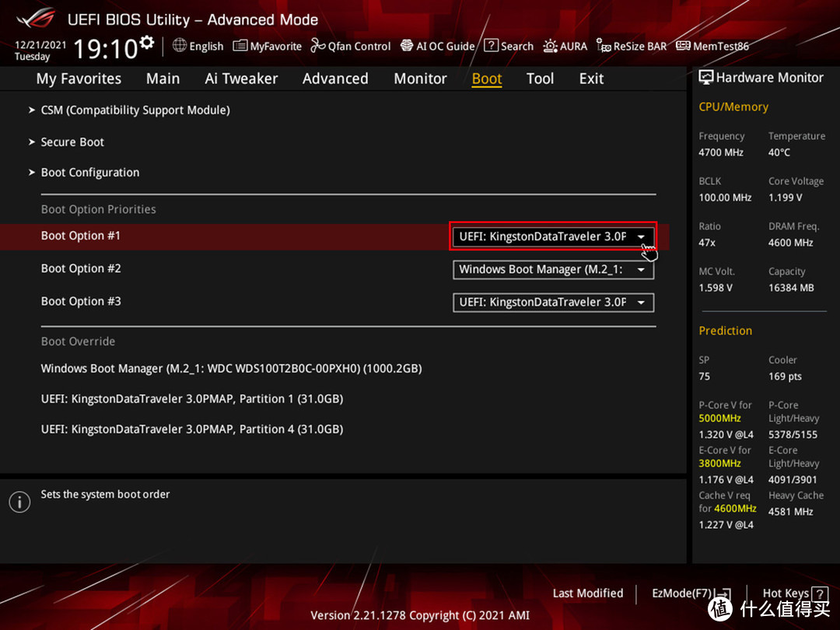840x630 pixels.
Task: Toggle ReSize BAR icon
Action: [604, 46]
